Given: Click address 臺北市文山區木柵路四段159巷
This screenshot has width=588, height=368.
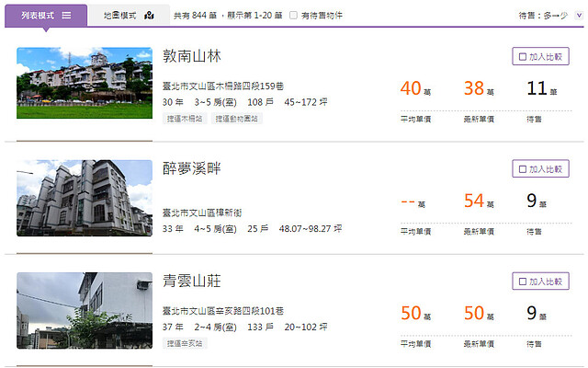Looking at the screenshot, I should [x=223, y=86].
